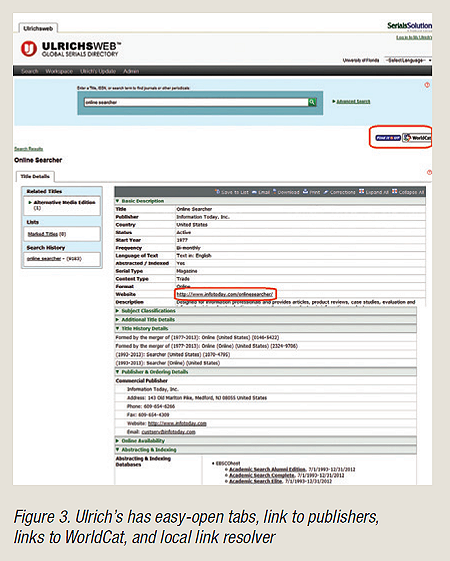Screen dimensions: 450x561
Task: Click the Find It link resolver button
Action: 388,138
